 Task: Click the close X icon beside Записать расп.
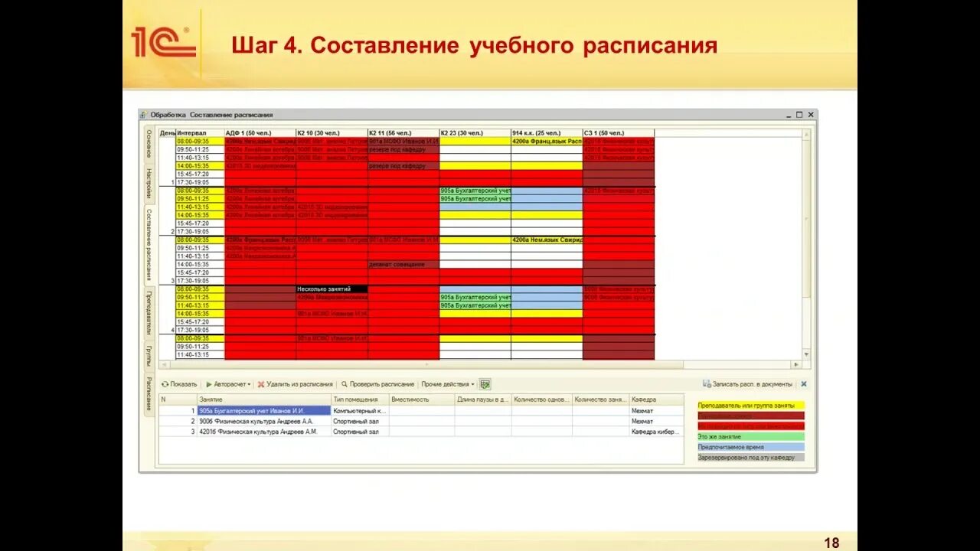point(804,384)
